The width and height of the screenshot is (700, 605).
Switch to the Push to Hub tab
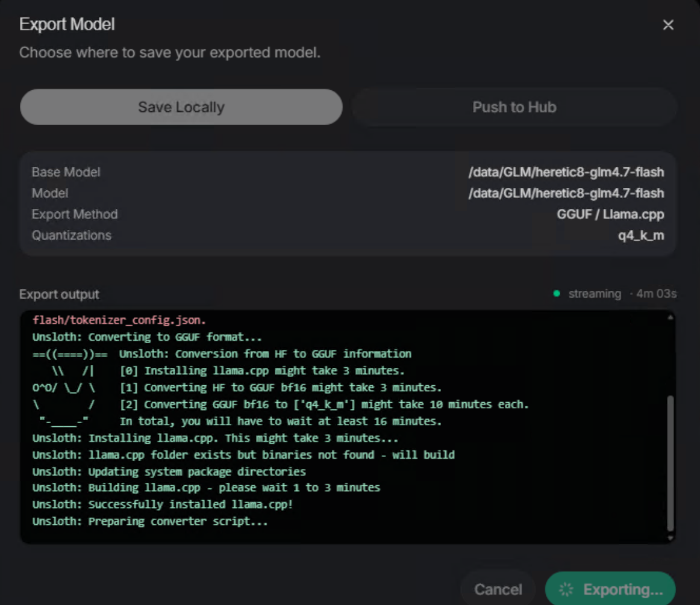(514, 107)
